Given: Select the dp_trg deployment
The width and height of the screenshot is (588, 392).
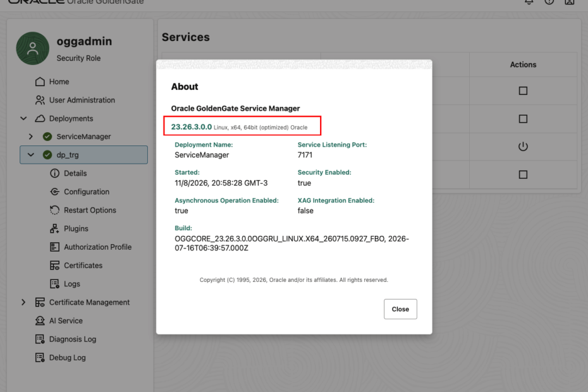Looking at the screenshot, I should 83,155.
